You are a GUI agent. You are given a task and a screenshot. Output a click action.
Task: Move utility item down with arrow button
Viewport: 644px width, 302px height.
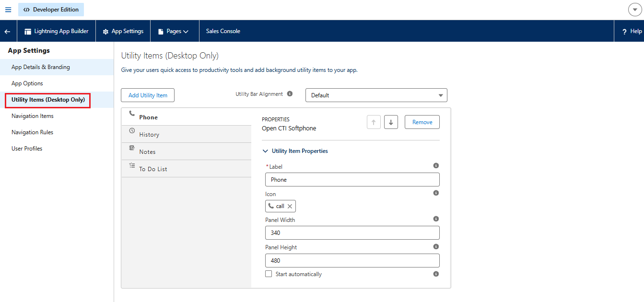[391, 122]
